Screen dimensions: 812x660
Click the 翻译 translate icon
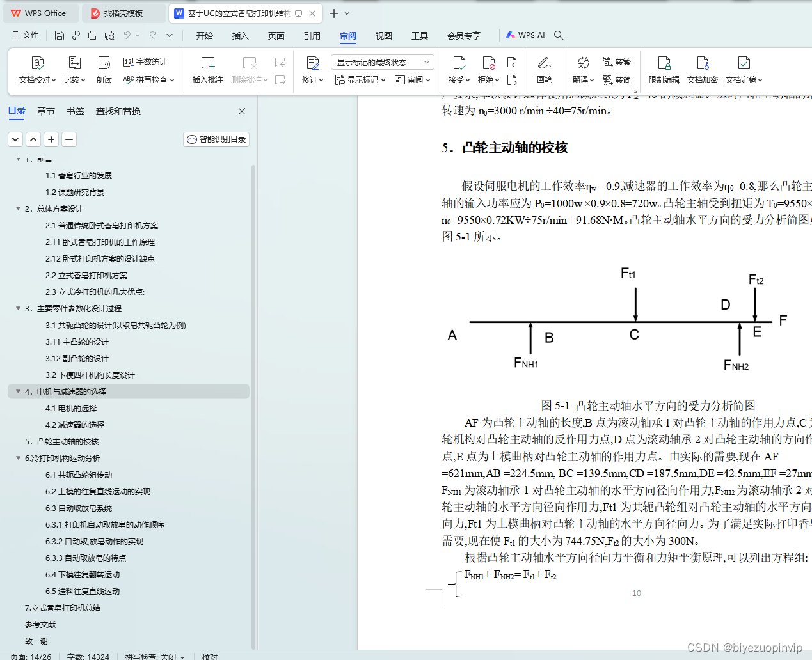click(x=583, y=63)
